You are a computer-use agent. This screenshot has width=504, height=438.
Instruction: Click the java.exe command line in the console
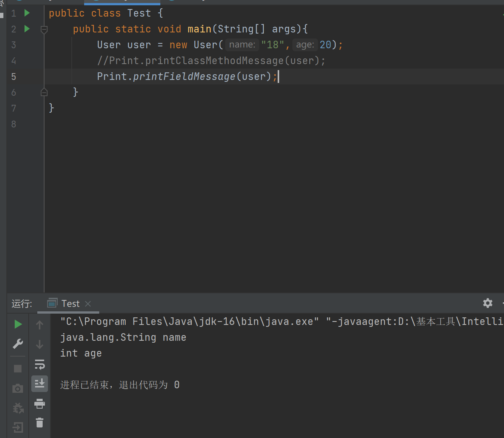(282, 322)
